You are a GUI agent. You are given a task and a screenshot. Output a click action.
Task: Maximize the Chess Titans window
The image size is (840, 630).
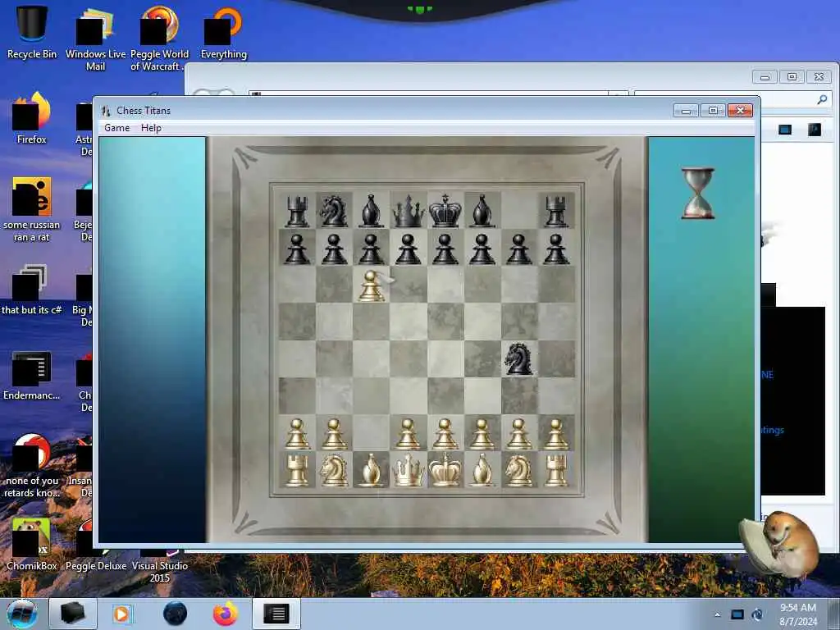pos(713,111)
